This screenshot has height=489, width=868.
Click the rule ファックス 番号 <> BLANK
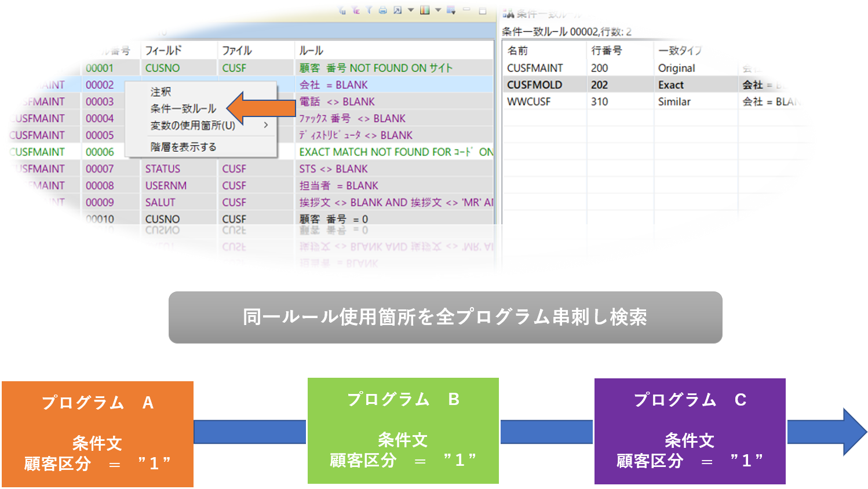(352, 118)
